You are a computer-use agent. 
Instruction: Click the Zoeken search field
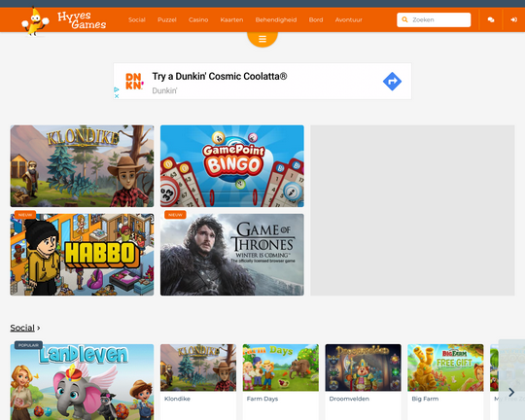pos(434,19)
